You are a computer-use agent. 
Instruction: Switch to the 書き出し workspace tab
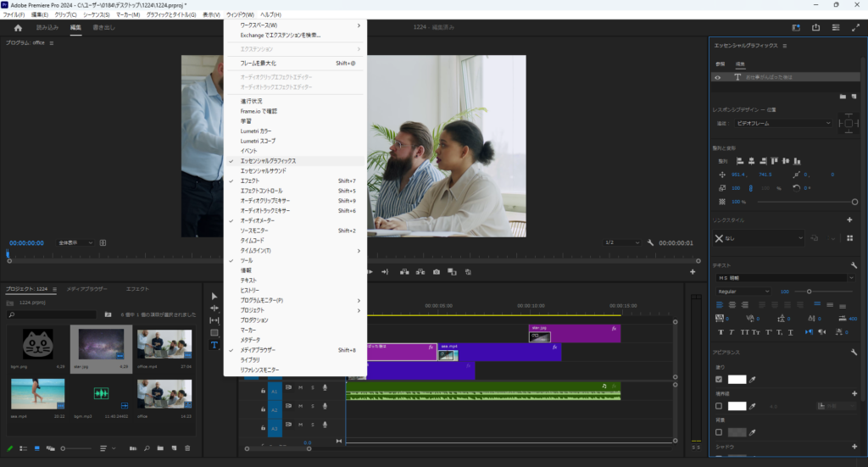[103, 28]
